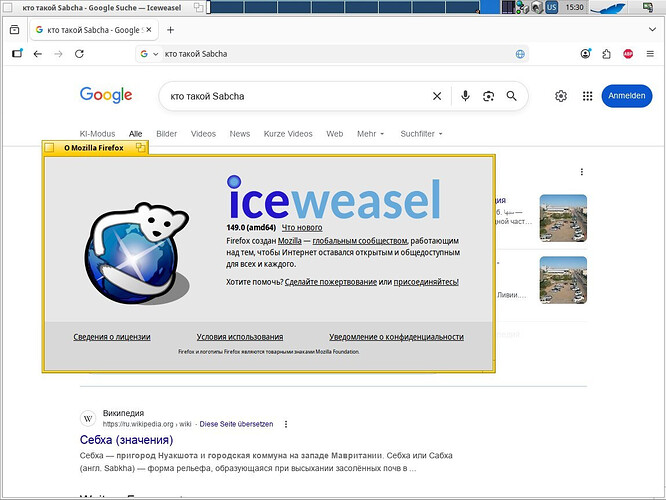This screenshot has height=500, width=666.
Task: Open Сведения о лицензии link
Action: [110, 337]
